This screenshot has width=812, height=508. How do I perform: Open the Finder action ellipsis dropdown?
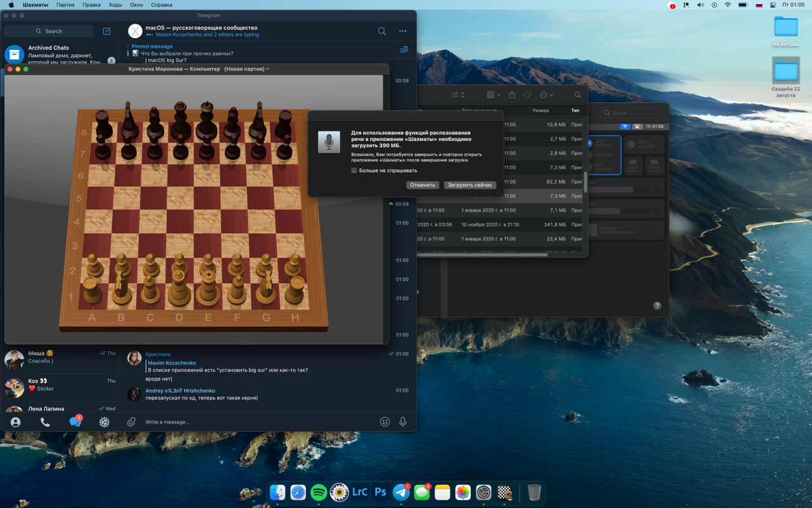(546, 95)
